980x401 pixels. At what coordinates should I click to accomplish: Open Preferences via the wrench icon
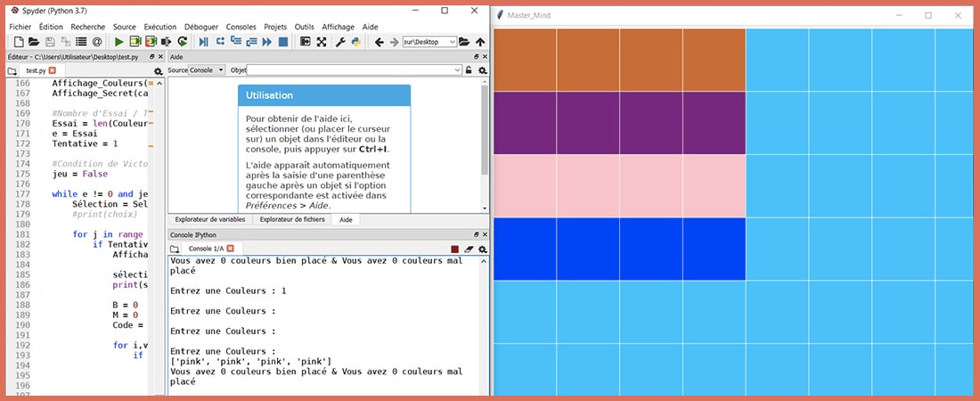(339, 42)
